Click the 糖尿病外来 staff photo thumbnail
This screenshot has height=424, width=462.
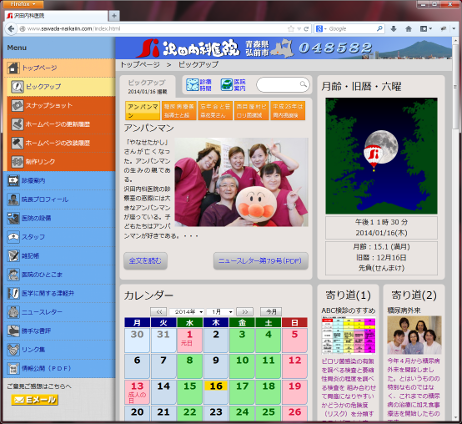(414, 335)
